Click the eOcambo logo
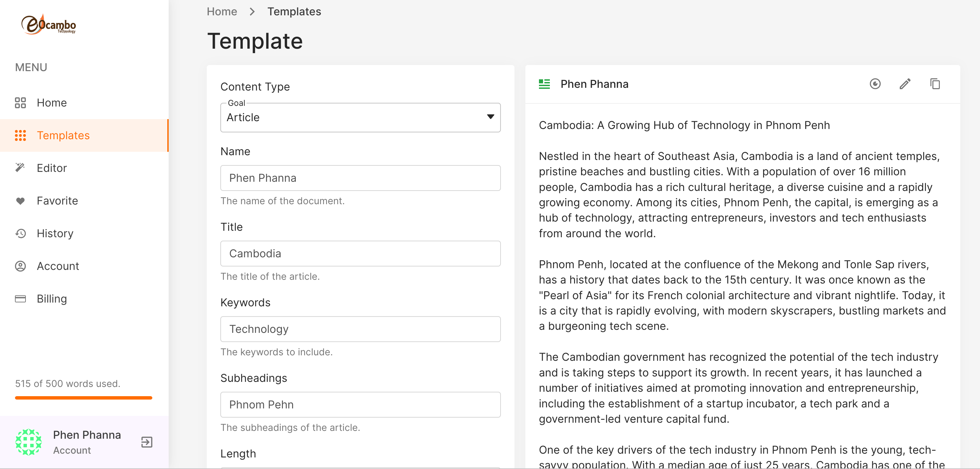This screenshot has height=469, width=980. point(48,25)
